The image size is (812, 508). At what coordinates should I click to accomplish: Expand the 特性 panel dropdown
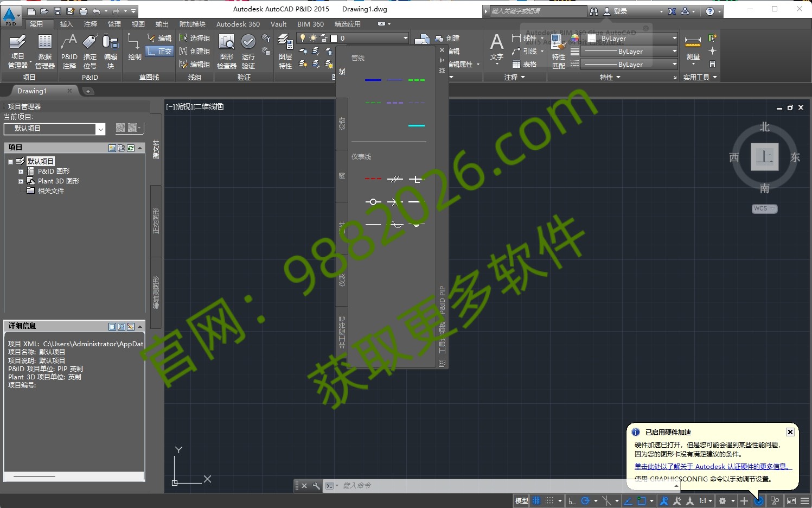click(x=610, y=78)
